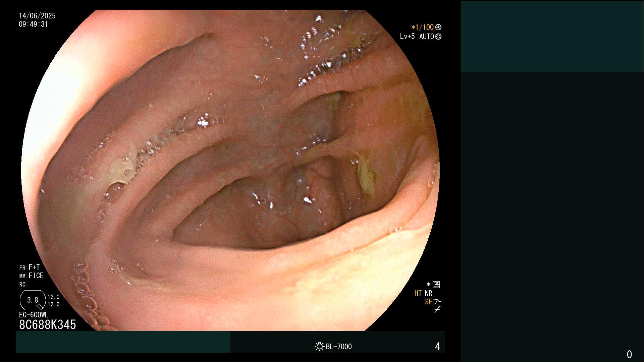Click the BL-7000 light source label

[x=339, y=347]
